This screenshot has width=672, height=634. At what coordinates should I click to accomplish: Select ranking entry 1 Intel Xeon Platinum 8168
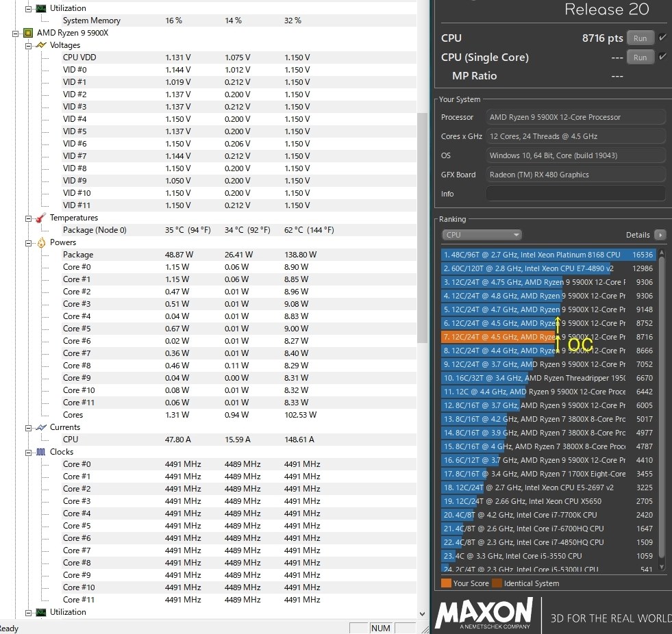pyautogui.click(x=548, y=255)
